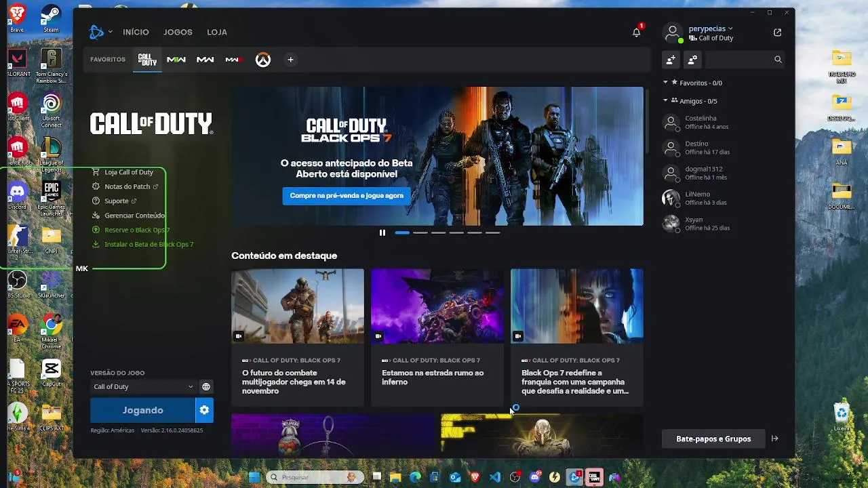Open the JOGOS tab
The height and width of the screenshot is (488, 868).
(178, 32)
